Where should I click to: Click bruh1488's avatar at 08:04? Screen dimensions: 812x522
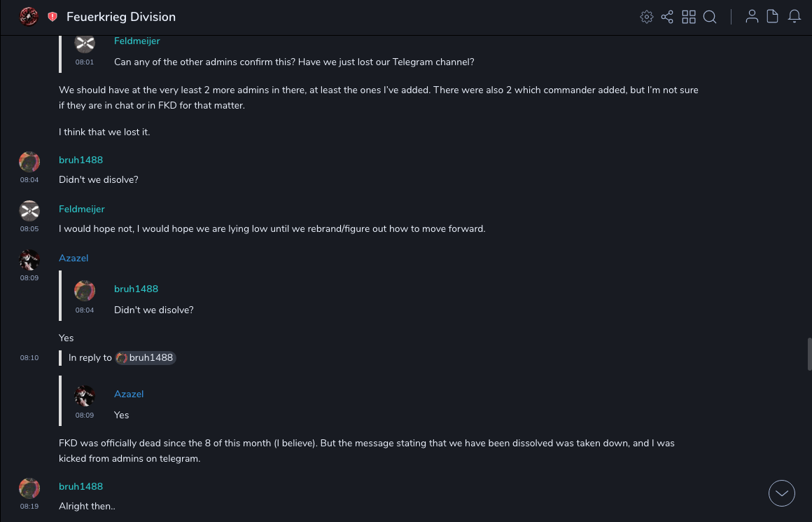pyautogui.click(x=29, y=162)
